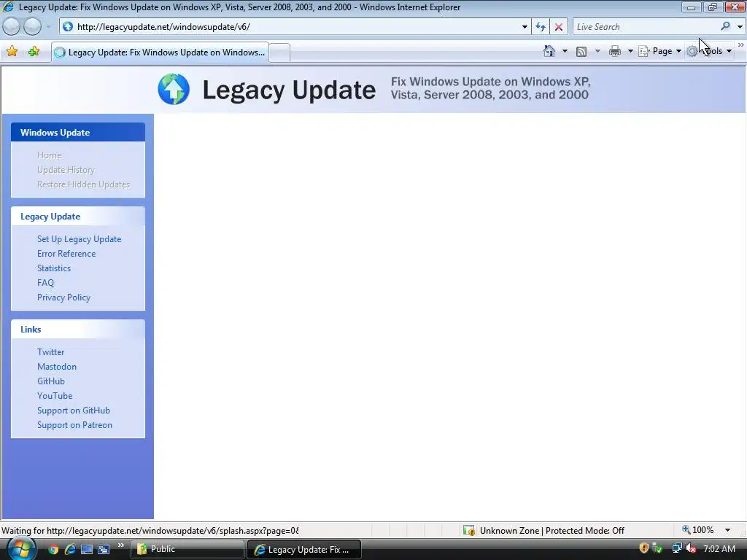747x560 pixels.
Task: Open Support on GitHub link
Action: click(x=74, y=411)
